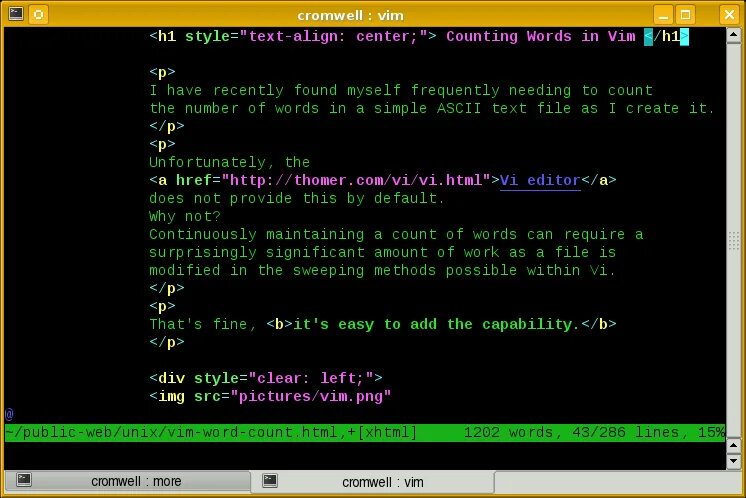Click the '[xhtml]' filetype indicator

[386, 432]
